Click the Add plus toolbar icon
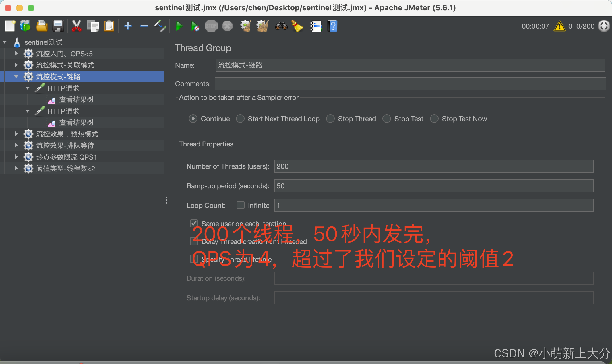 pos(128,26)
